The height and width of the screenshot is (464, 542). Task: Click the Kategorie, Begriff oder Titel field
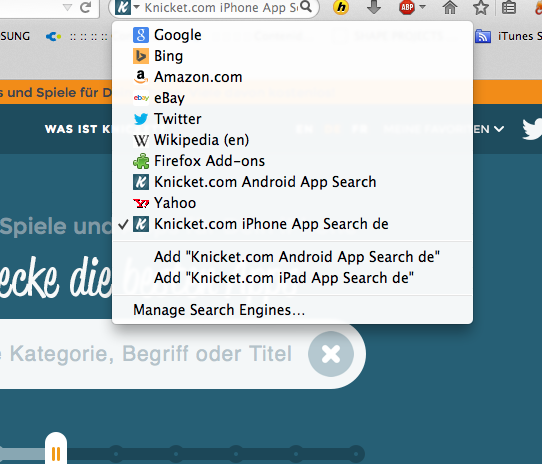tap(152, 354)
